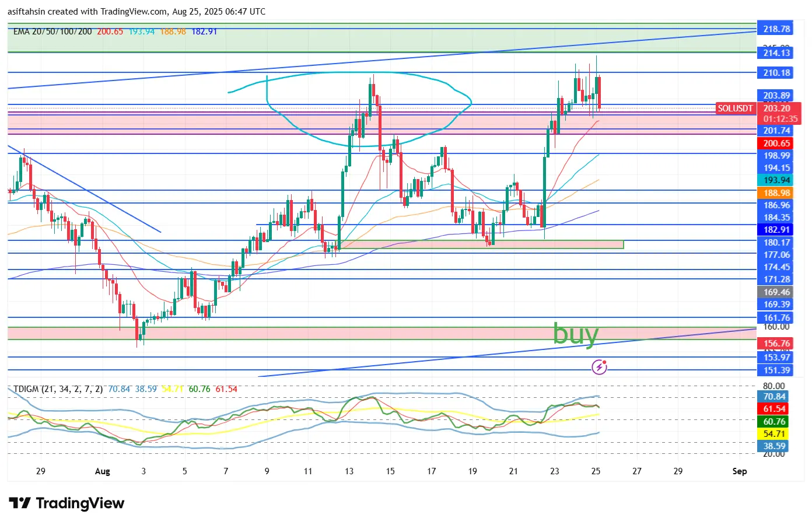Screen dimensions: 812x525
Task: Click the 9 date on time axis
Action: point(267,471)
